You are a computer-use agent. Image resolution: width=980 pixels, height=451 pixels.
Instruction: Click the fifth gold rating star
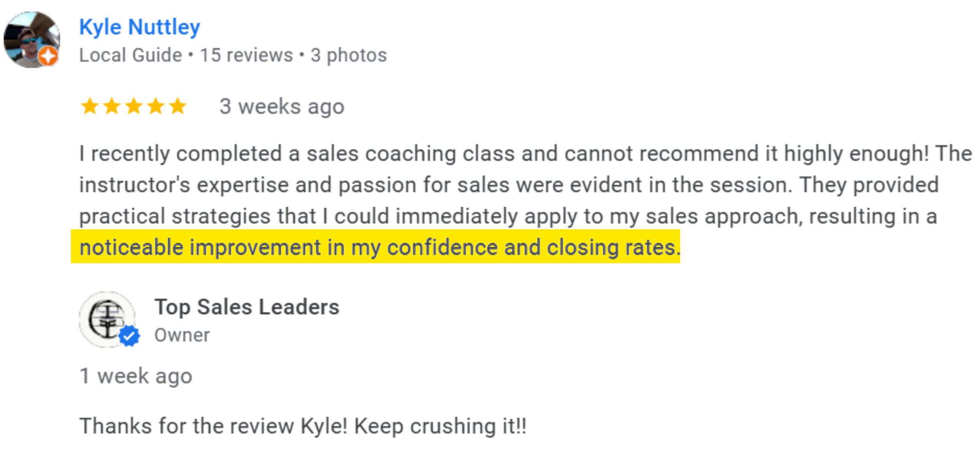[x=178, y=106]
